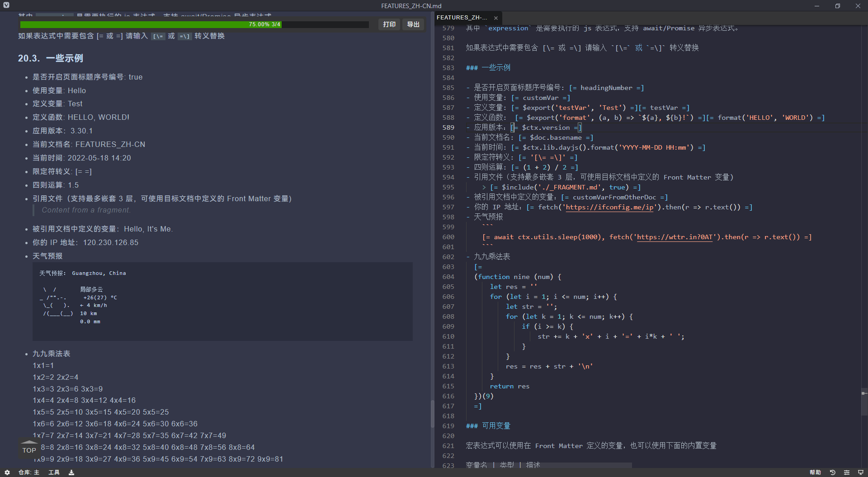This screenshot has height=477, width=868.
Task: Click the 打印 print button
Action: coord(389,24)
